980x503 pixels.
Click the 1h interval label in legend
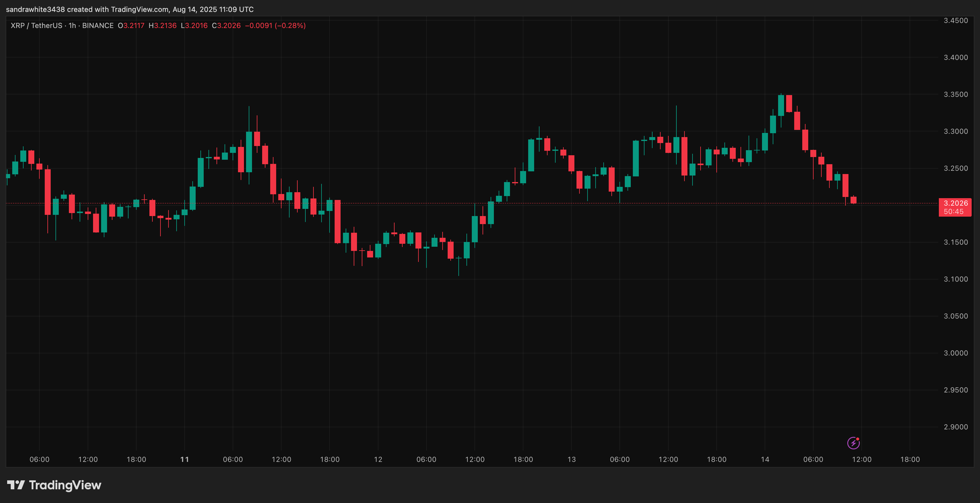pos(72,25)
